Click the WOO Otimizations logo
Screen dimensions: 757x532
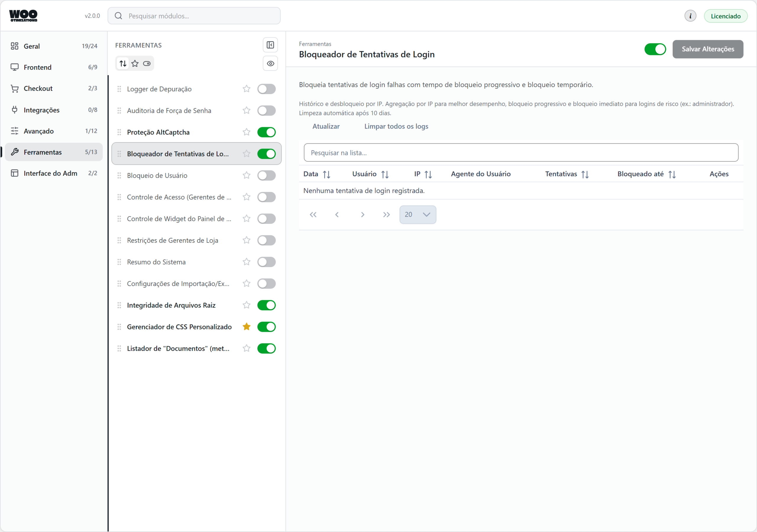coord(23,15)
